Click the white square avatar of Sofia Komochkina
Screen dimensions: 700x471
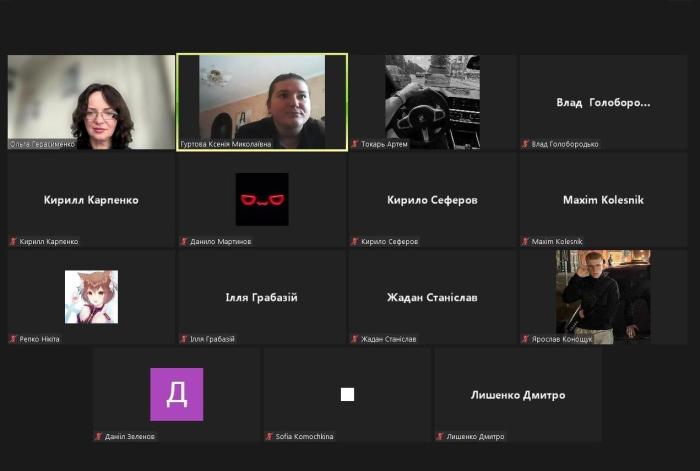tap(347, 394)
